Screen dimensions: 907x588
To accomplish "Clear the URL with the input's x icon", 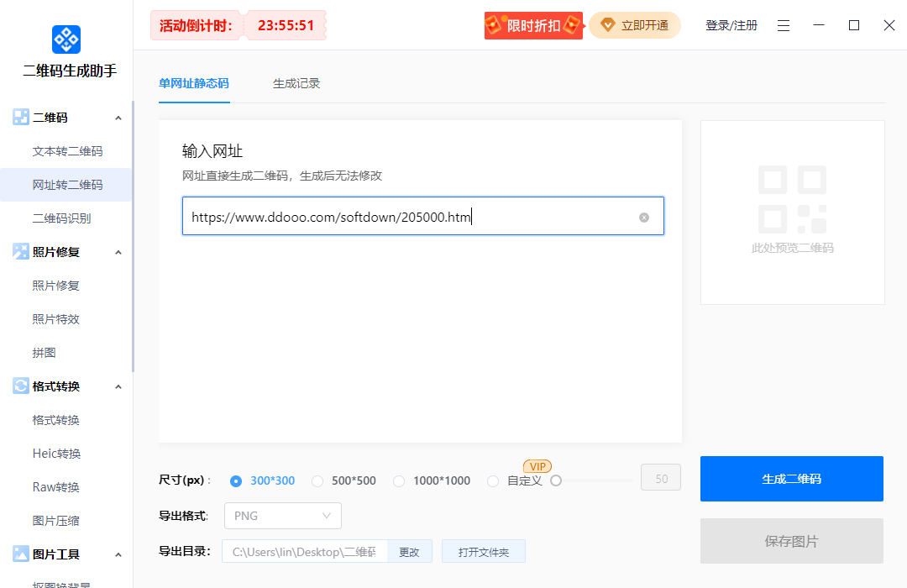I will pos(644,216).
